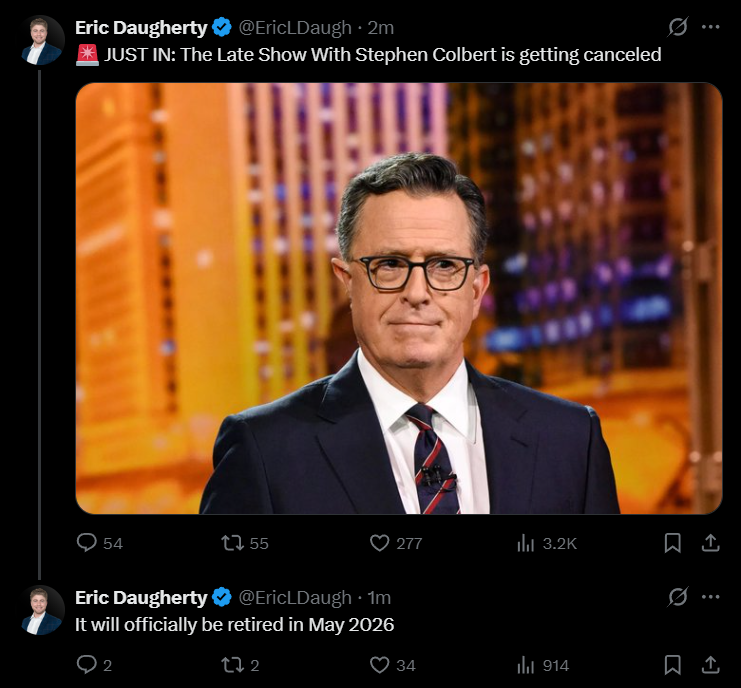Open Grok explain icon on second tweet

coord(678,596)
